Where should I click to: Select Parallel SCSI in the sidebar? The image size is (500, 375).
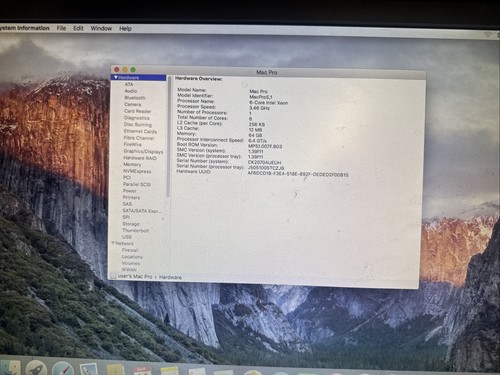click(x=137, y=184)
